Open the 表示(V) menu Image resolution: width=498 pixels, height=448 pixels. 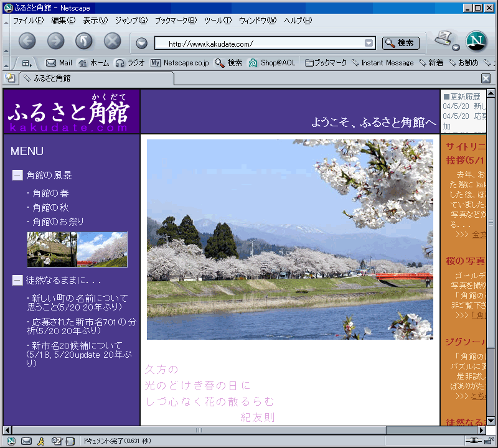95,21
